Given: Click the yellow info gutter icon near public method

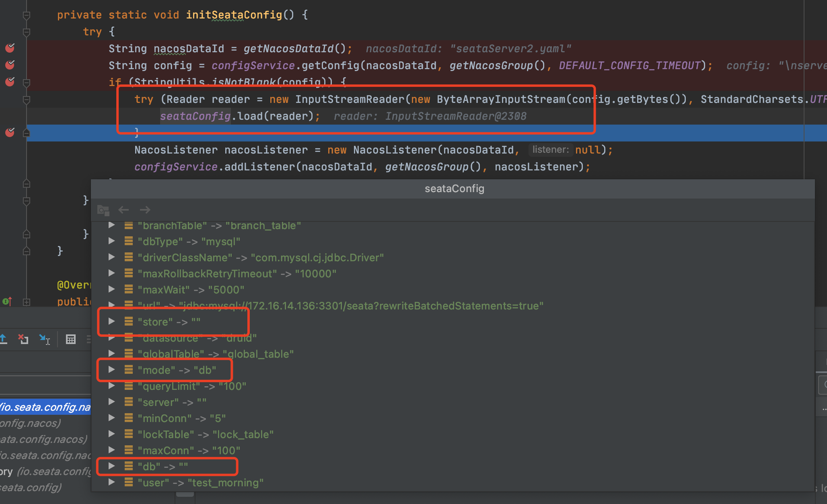Looking at the screenshot, I should tap(6, 301).
